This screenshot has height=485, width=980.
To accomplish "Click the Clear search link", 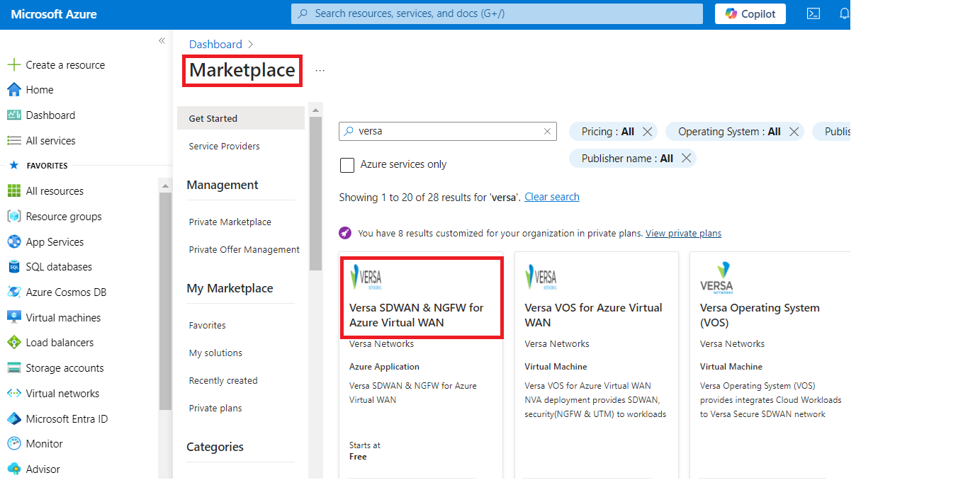I will [x=552, y=197].
